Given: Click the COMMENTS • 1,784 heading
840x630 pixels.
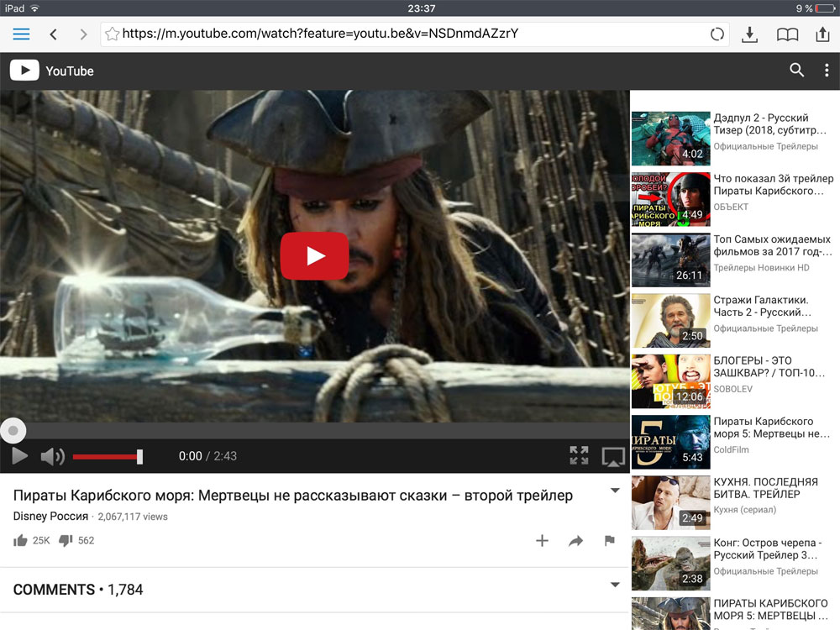Looking at the screenshot, I should pos(78,590).
